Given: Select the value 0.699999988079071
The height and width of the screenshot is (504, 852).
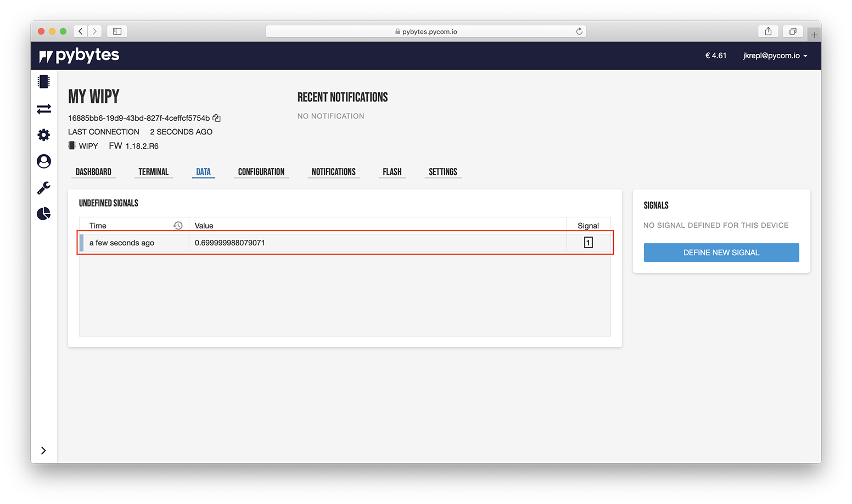Looking at the screenshot, I should (x=229, y=243).
